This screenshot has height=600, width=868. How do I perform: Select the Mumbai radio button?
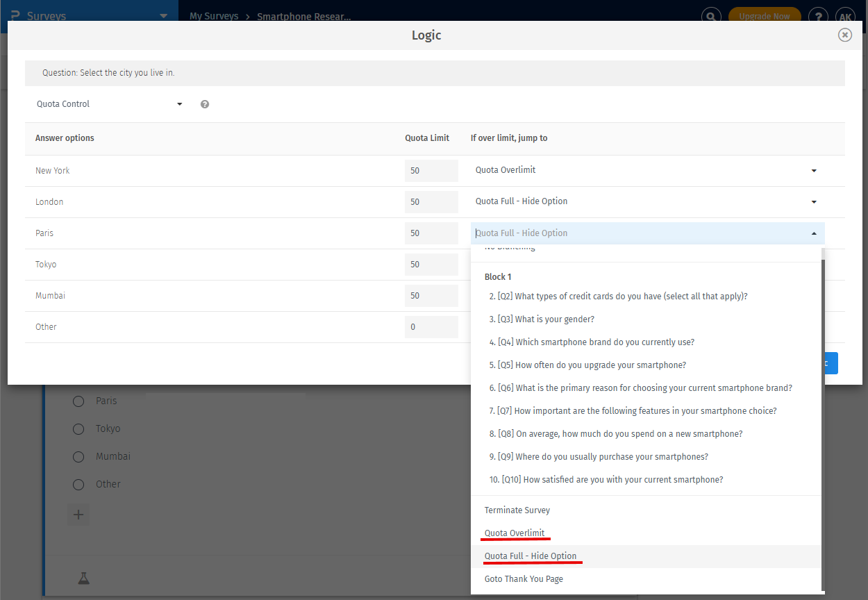(x=78, y=456)
